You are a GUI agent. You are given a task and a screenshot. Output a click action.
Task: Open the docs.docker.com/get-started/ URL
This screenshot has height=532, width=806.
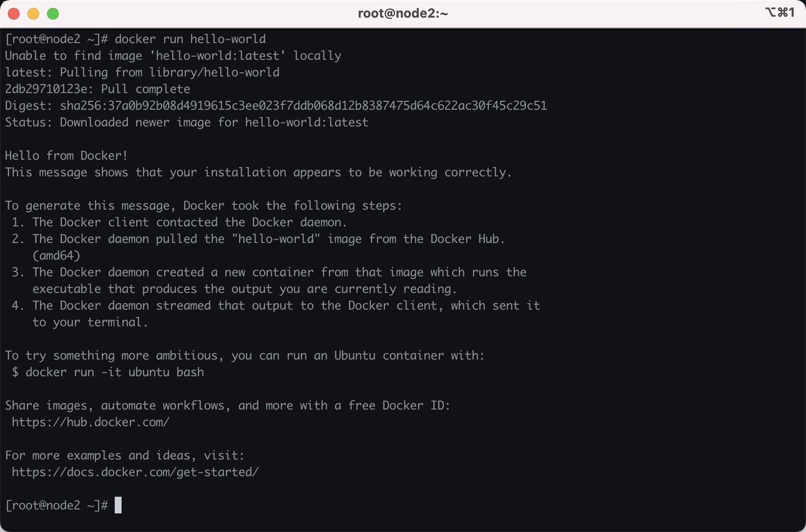135,472
